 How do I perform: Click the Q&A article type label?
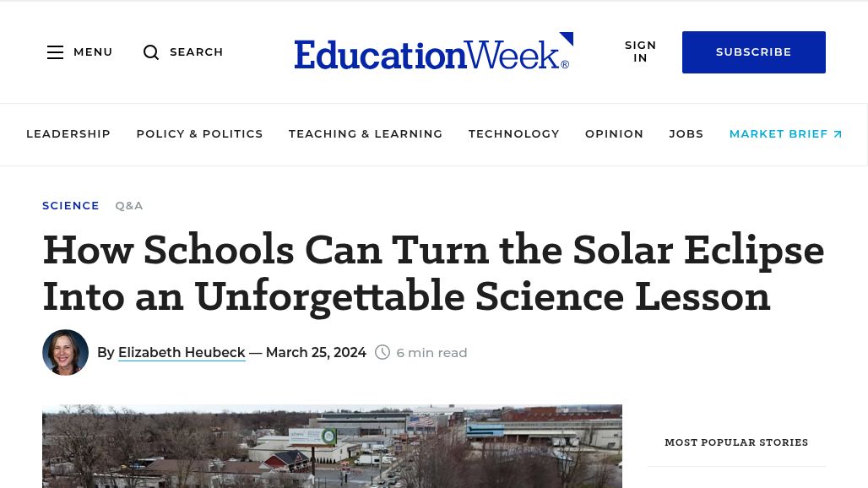click(129, 205)
